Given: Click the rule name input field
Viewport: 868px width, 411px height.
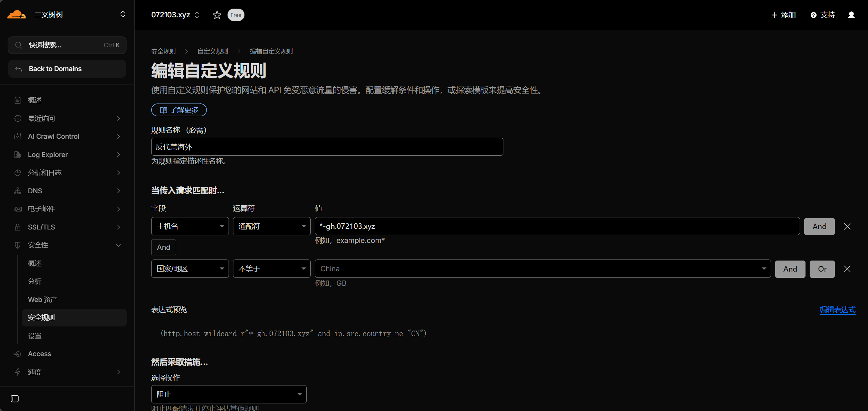Looking at the screenshot, I should coord(327,147).
